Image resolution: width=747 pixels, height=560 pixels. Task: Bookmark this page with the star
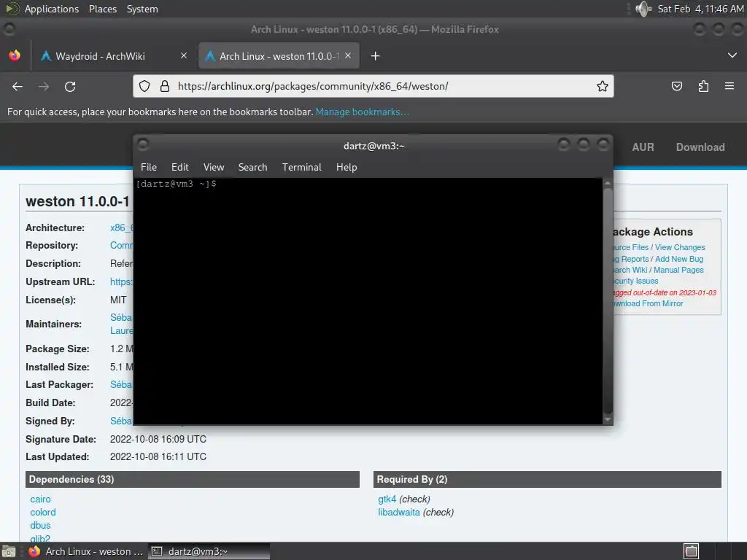pos(602,86)
